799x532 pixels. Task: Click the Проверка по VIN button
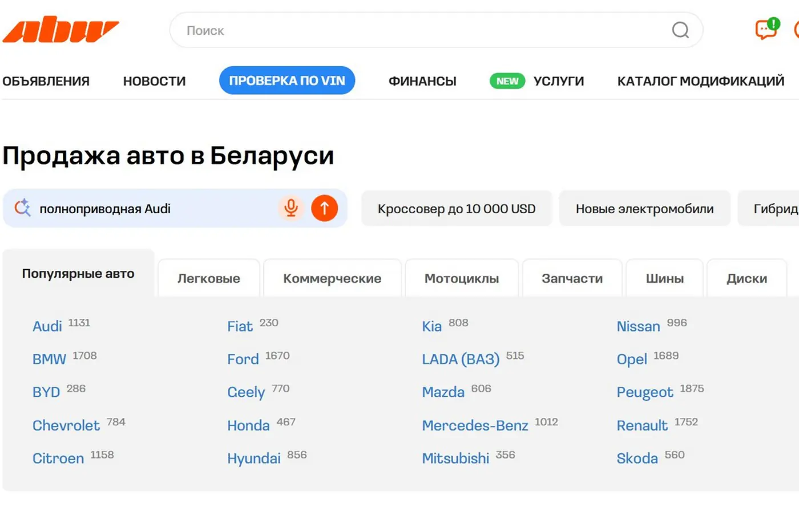(x=287, y=81)
